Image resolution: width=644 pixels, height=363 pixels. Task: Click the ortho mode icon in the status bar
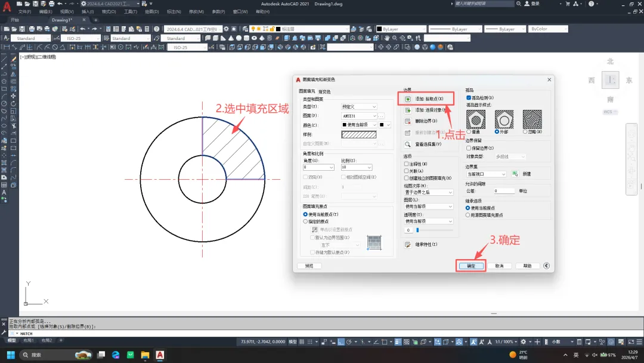pyautogui.click(x=341, y=342)
